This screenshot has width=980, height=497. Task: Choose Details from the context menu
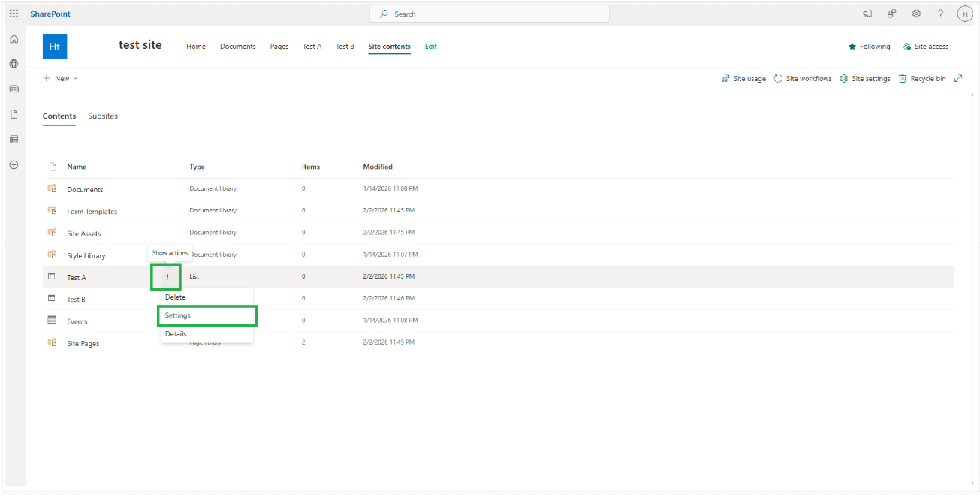coord(207,334)
